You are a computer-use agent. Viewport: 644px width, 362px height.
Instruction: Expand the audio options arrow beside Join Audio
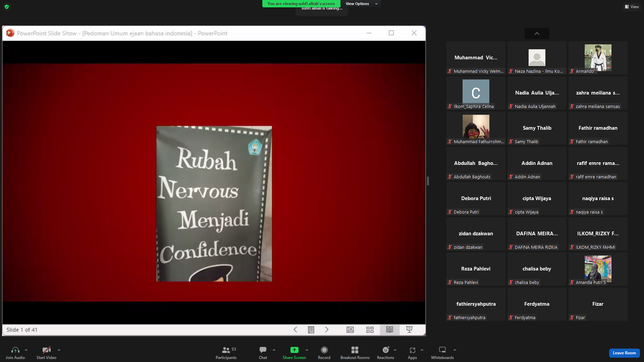(26, 350)
